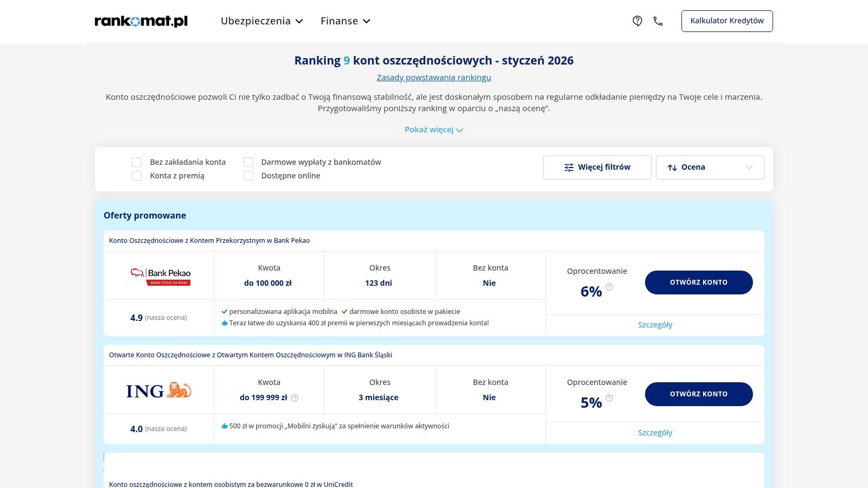Viewport: 868px width, 488px height.
Task: Click OTWÓRZ KONTO for ING offer
Action: (x=699, y=394)
